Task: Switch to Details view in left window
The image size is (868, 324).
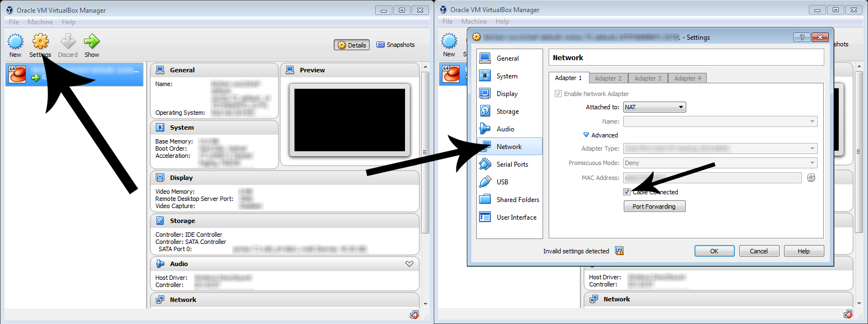Action: 351,45
